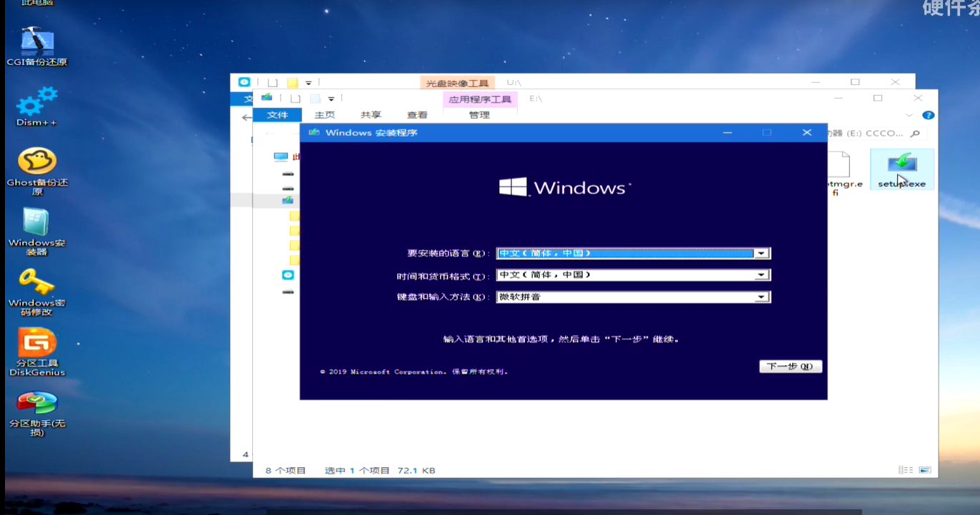Select the highlighted E: drive in navigation tree
The width and height of the screenshot is (980, 515).
point(287,200)
